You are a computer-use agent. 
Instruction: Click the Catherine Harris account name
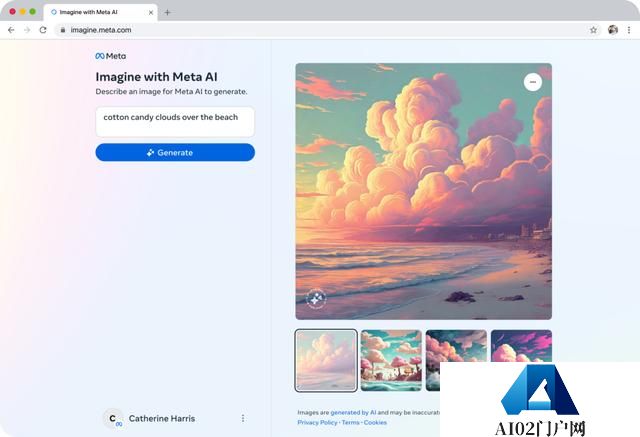[162, 418]
